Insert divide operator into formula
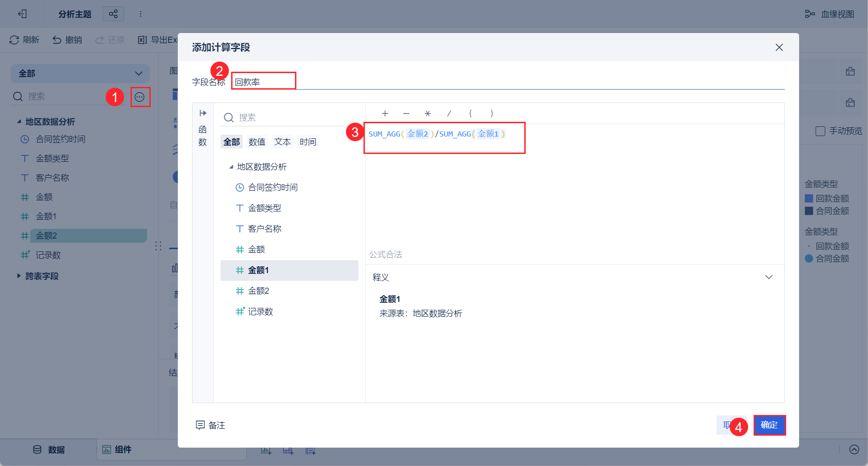 (x=449, y=114)
